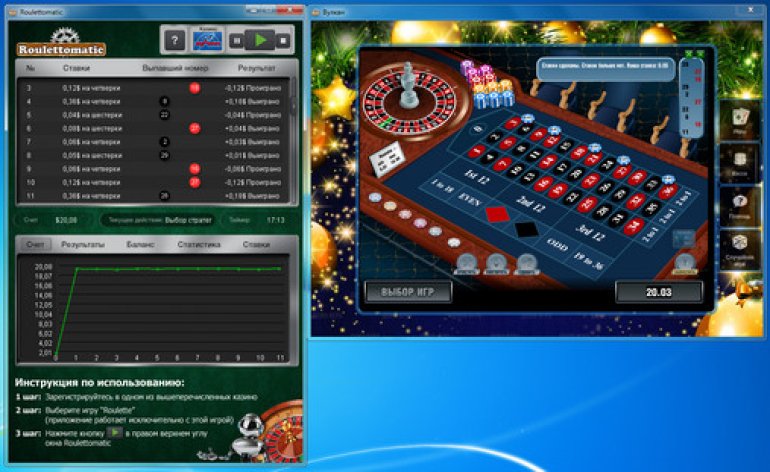Click the balance display 20.03 in Vulkan
This screenshot has width=770, height=472.
(x=659, y=292)
